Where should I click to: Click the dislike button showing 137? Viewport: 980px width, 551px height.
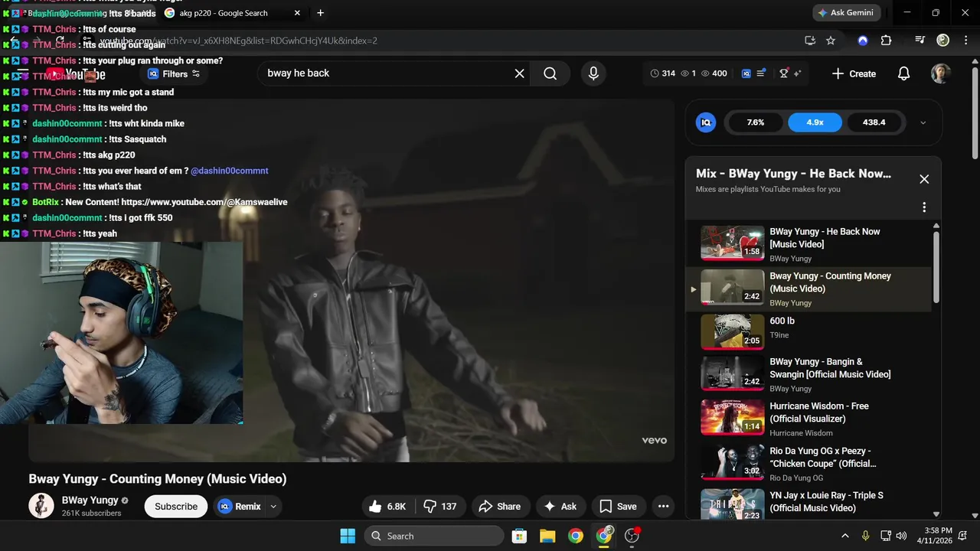tap(440, 507)
